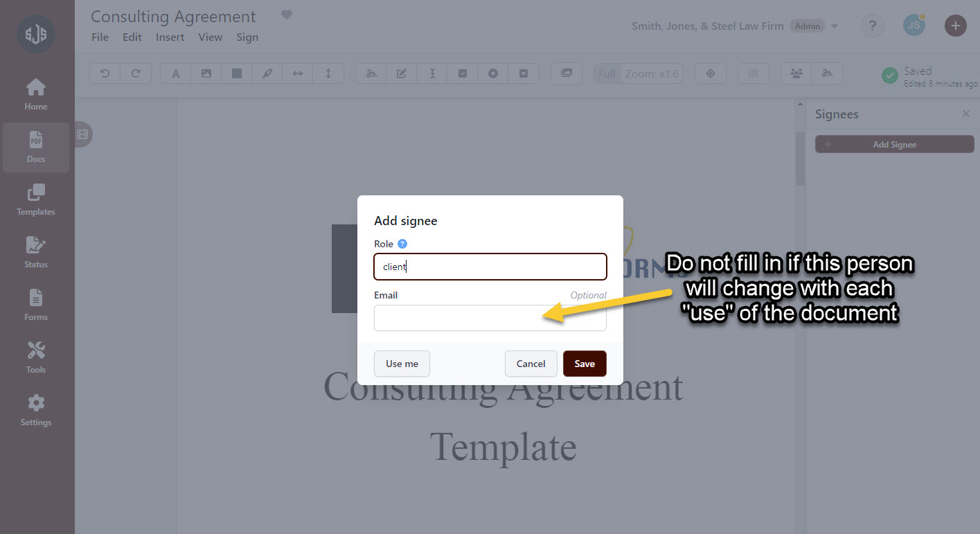
Task: Open the View menu
Action: (x=211, y=37)
